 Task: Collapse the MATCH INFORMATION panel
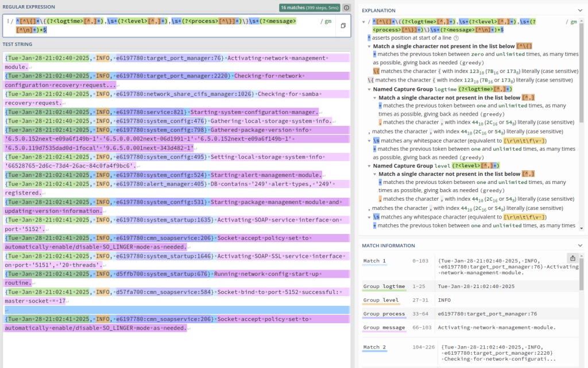click(580, 245)
